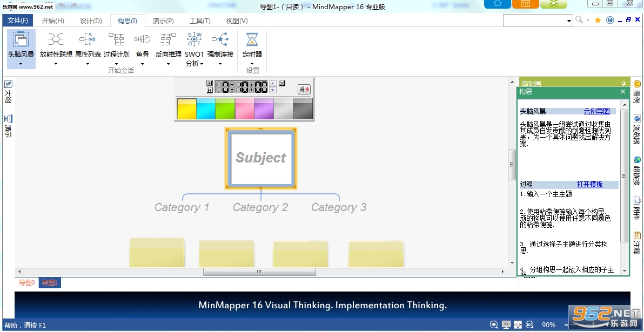The height and width of the screenshot is (332, 644).
Task: Open the 演示 presentation side panel
Action: point(8,126)
